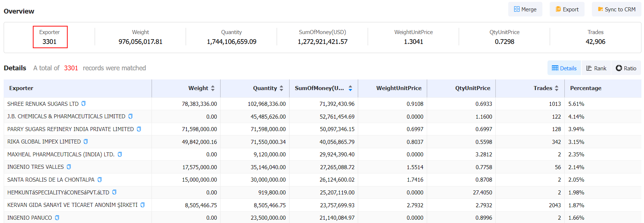Copy RIKA GLOBAL IMPEX LIMITED name icon
This screenshot has width=644, height=223.
[x=86, y=142]
